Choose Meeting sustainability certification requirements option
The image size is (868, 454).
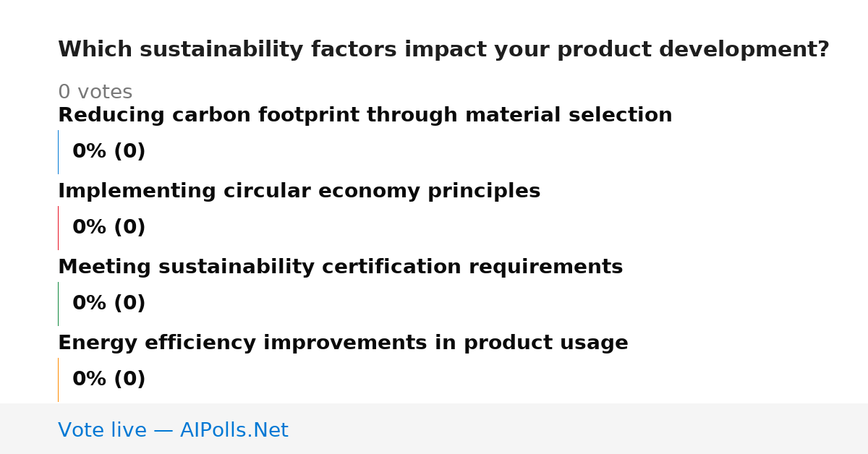coord(340,267)
